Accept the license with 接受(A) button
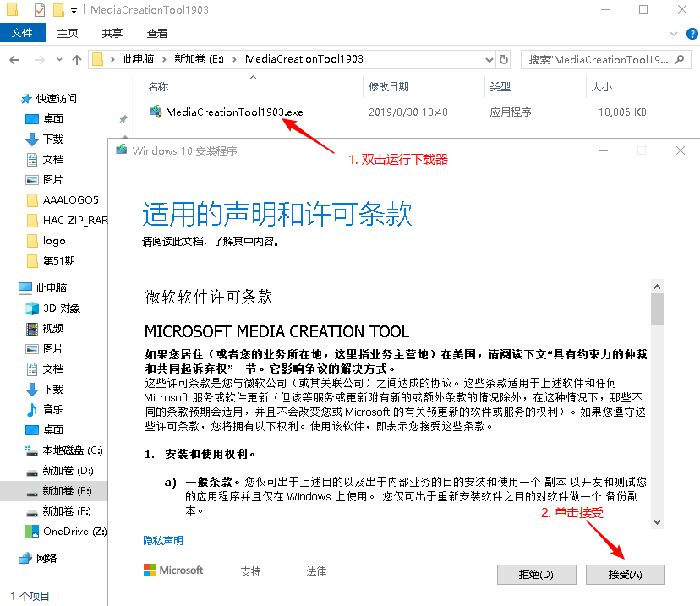700x606 pixels. (x=625, y=575)
